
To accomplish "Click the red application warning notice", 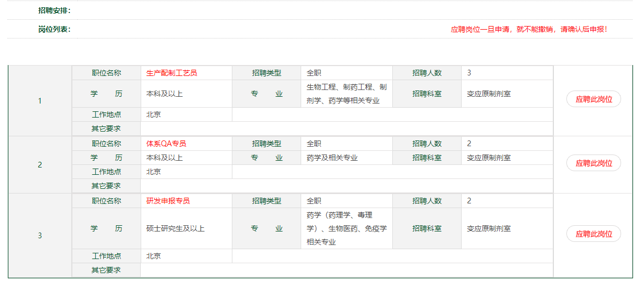I will pyautogui.click(x=528, y=29).
